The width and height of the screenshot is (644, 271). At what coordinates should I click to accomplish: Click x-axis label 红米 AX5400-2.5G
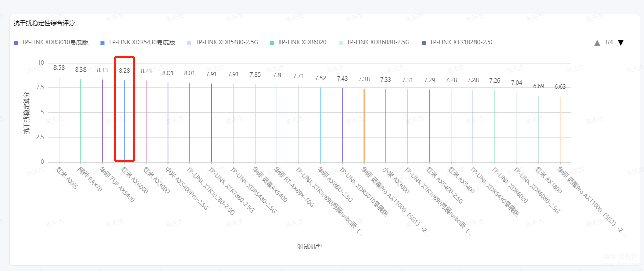coord(445,185)
